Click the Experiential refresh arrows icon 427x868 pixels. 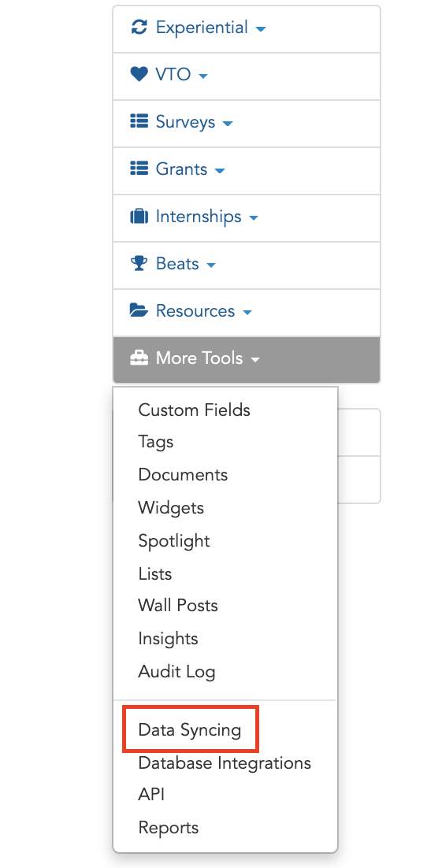click(x=139, y=27)
